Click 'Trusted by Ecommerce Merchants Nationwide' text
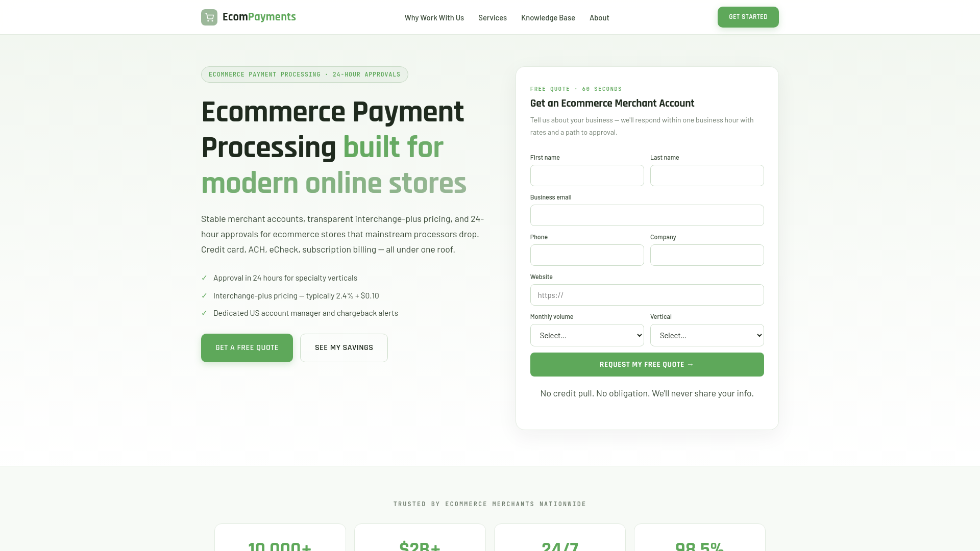Screen dimensions: 980x551 (490, 504)
